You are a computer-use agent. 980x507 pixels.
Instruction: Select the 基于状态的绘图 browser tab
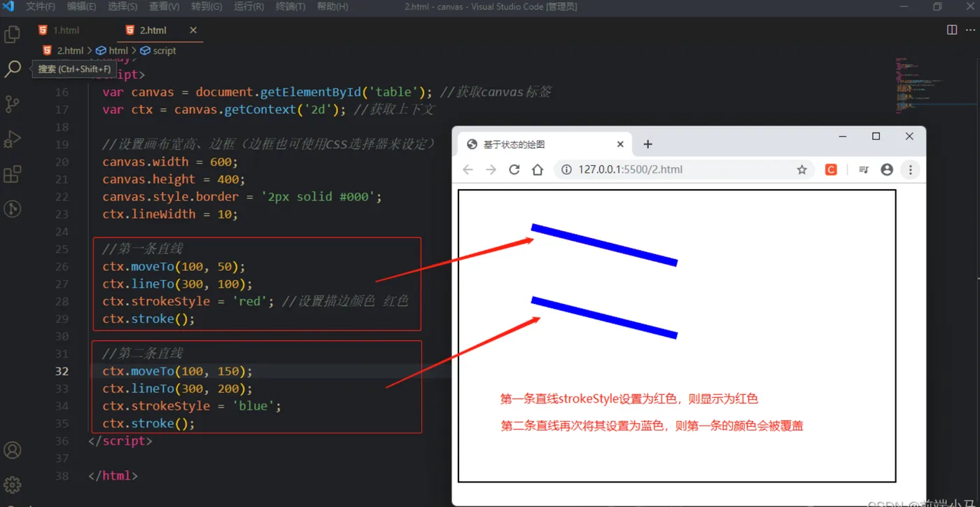(x=545, y=144)
